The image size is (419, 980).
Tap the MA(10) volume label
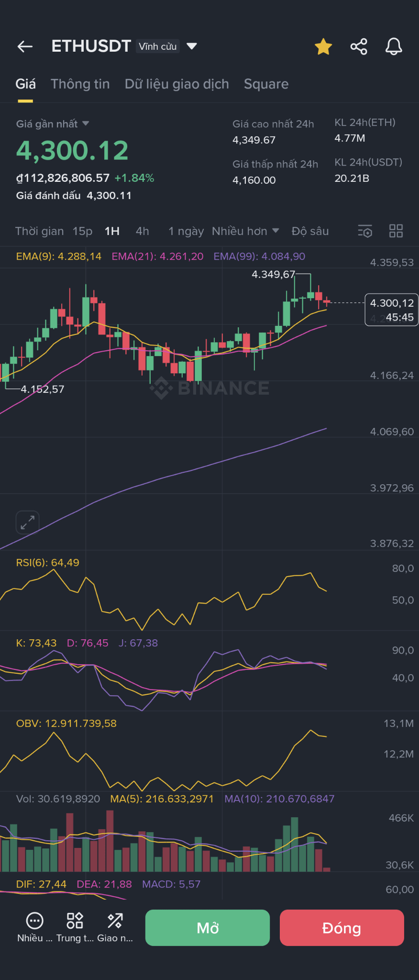coord(280,799)
